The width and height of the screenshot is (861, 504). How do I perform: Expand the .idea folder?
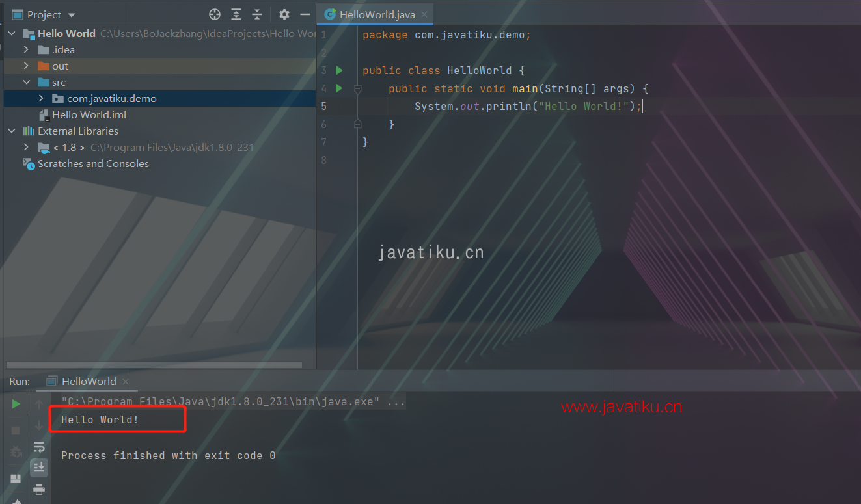point(26,49)
